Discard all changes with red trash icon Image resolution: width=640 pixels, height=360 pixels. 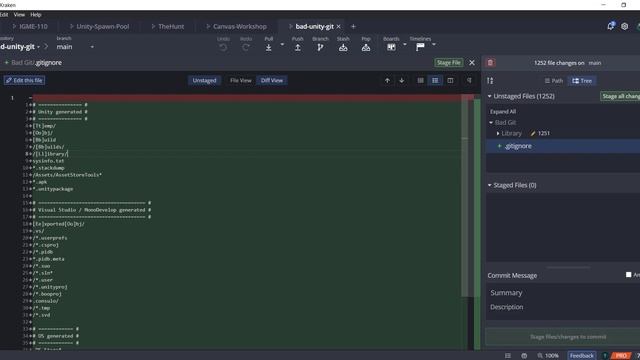tap(490, 62)
